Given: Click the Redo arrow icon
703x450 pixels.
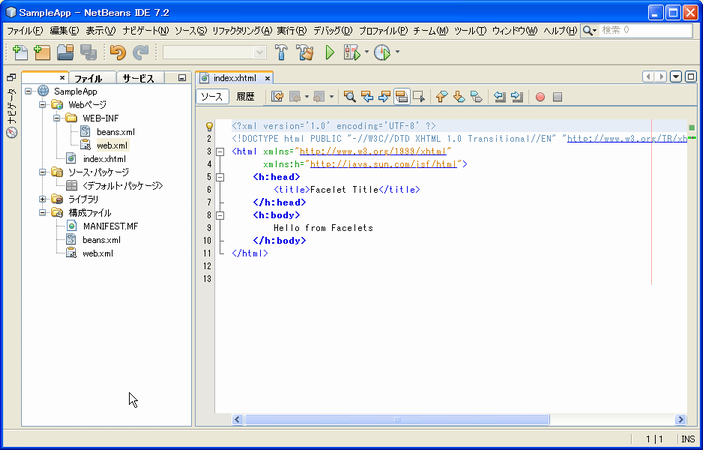Looking at the screenshot, I should [x=141, y=53].
